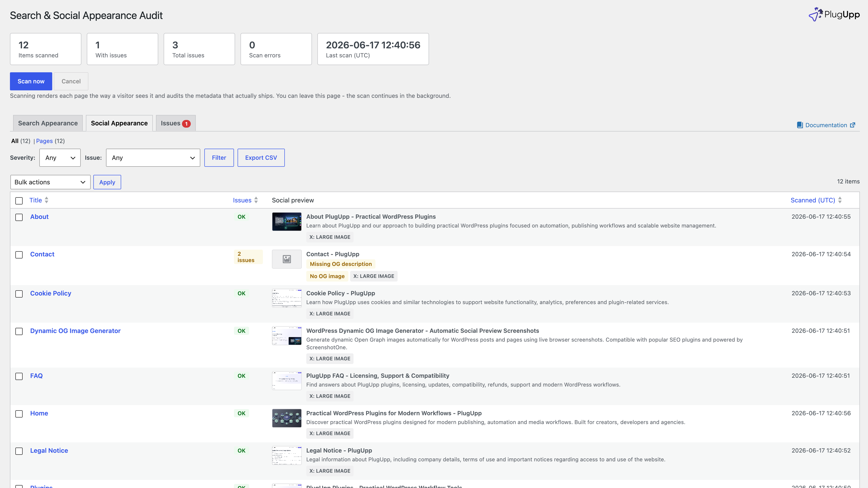Click the missing image placeholder for Contact
The height and width of the screenshot is (488, 868).
click(287, 259)
